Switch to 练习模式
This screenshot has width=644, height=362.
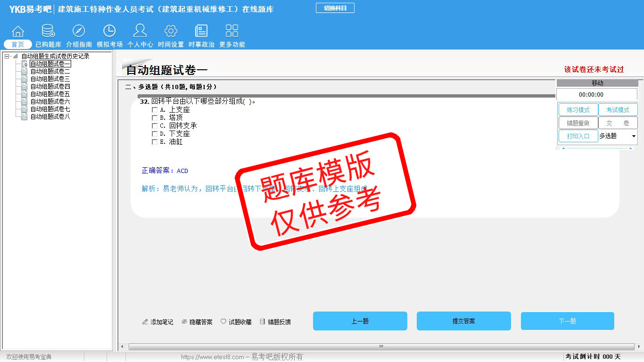[x=578, y=110]
